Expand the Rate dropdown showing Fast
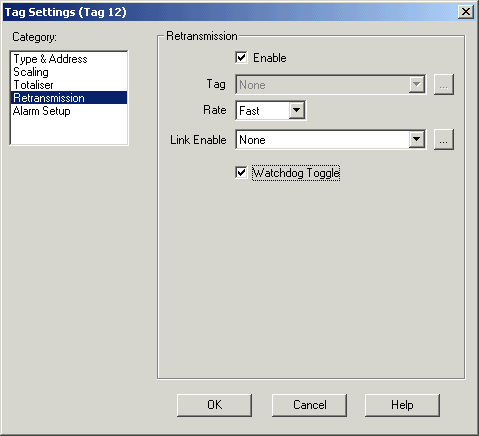Screen dimensions: 479x436 296,110
